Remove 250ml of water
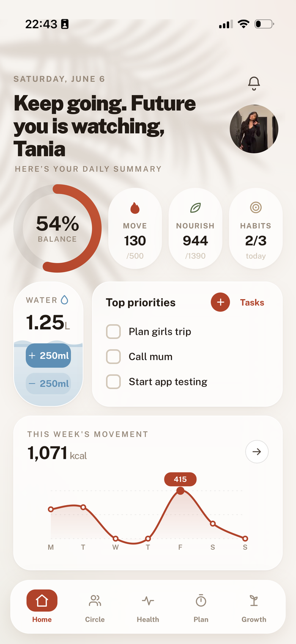 49,383
